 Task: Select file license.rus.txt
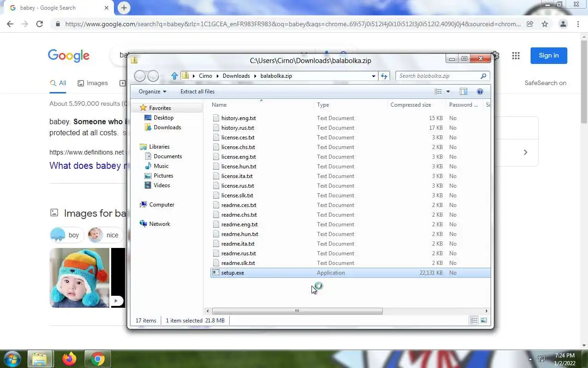tap(237, 186)
